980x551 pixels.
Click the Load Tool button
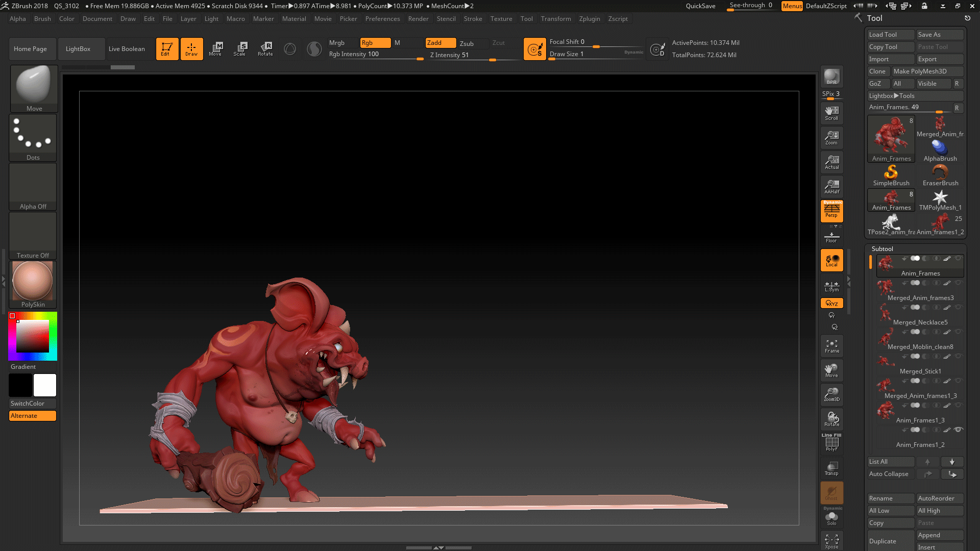coord(891,35)
